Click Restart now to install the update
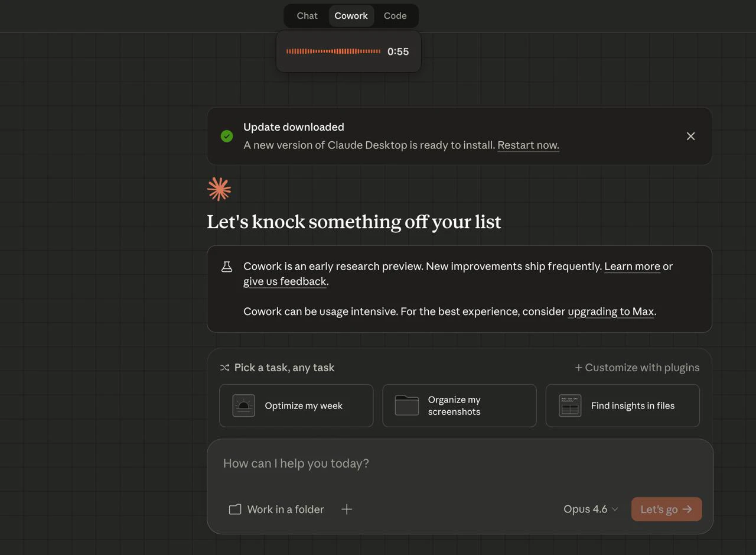The image size is (756, 555). pos(527,145)
